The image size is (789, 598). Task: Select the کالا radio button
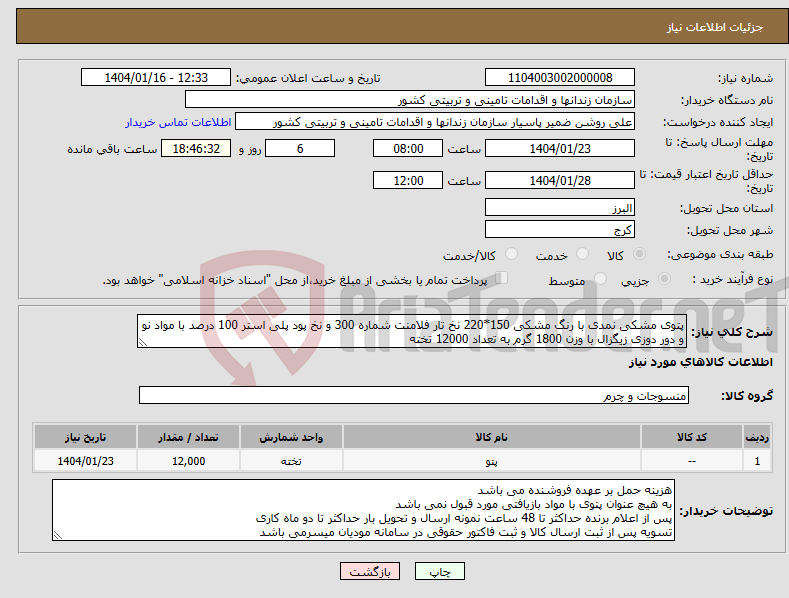click(x=639, y=254)
